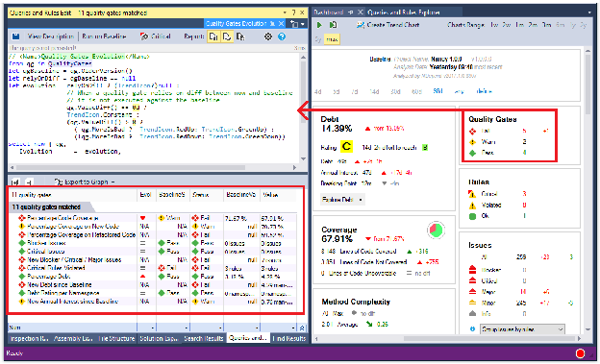Click the Issues Blocker severity icon
Screen dimensions: 600x364
(472, 270)
